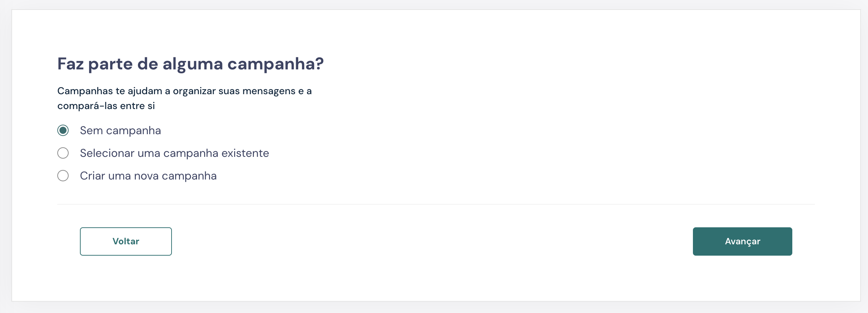Click the heading "Faz parte de alguma campanha?"
Screen dimensions: 868x313
(190, 64)
